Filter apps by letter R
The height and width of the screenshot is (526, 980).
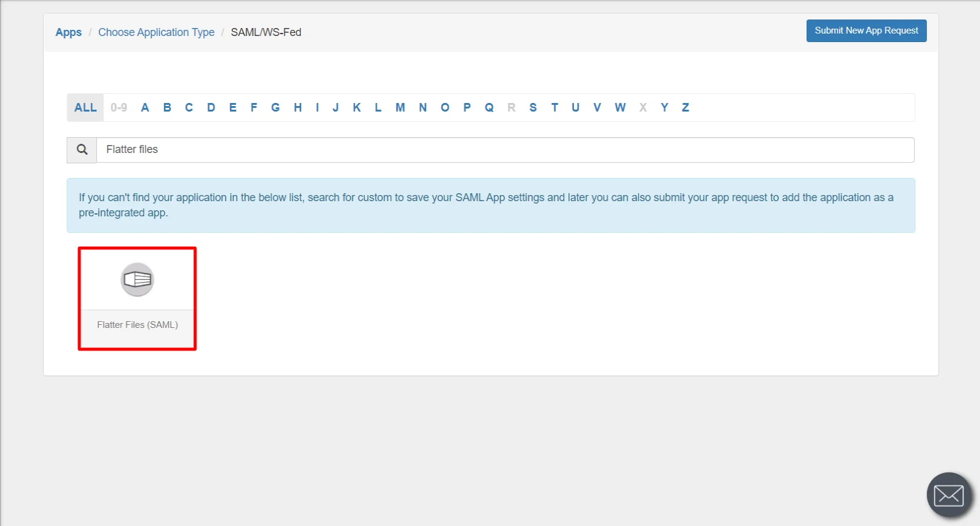coord(512,107)
